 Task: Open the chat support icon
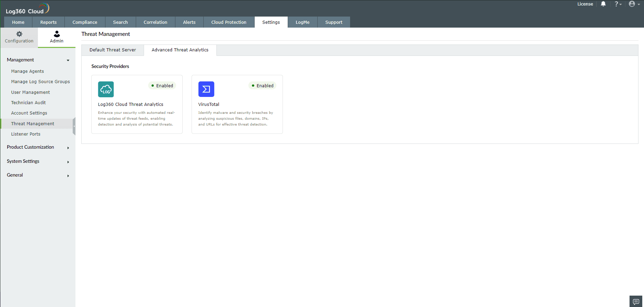click(636, 301)
